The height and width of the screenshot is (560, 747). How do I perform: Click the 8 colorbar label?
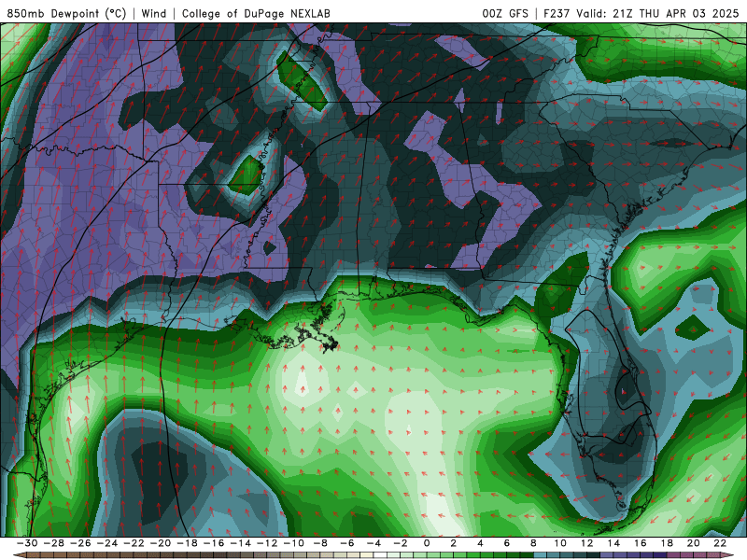click(x=533, y=543)
